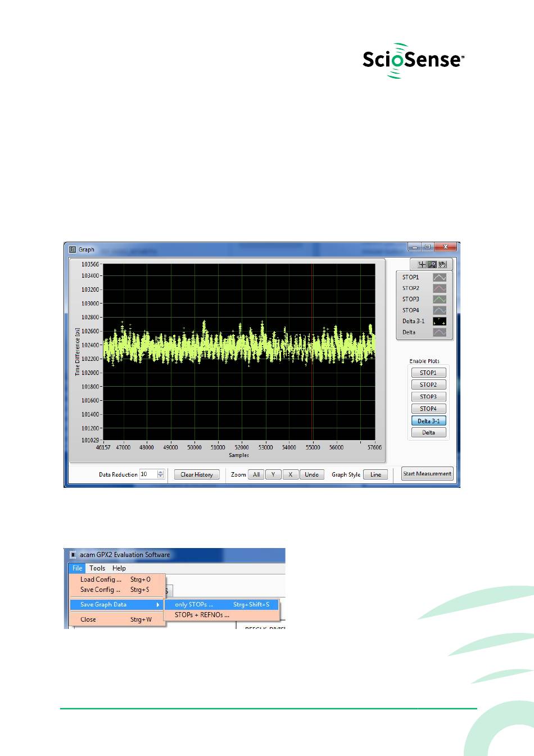Expand the Save Graph Data submenu
The width and height of the screenshot is (534, 756).
[x=117, y=605]
